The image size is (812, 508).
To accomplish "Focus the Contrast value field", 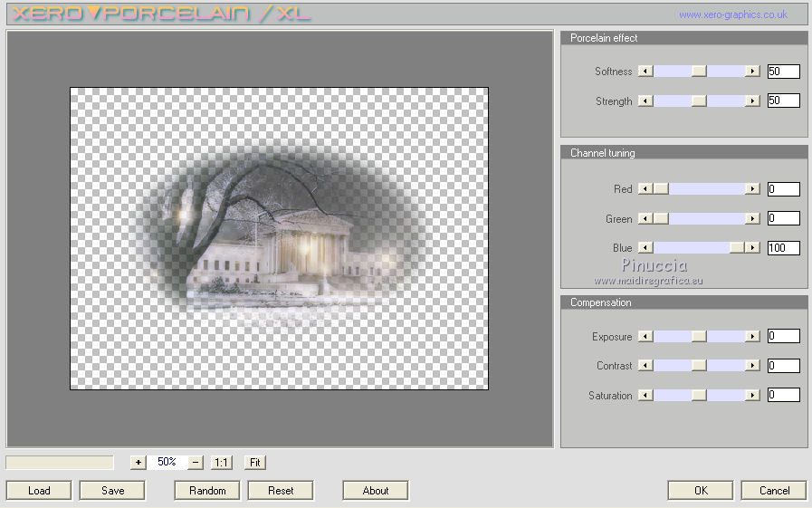I will [784, 366].
